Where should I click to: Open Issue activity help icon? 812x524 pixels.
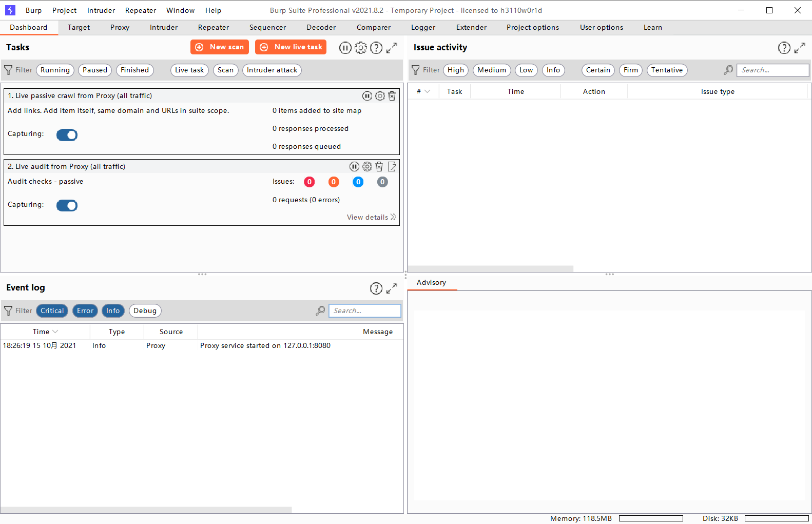pos(784,48)
